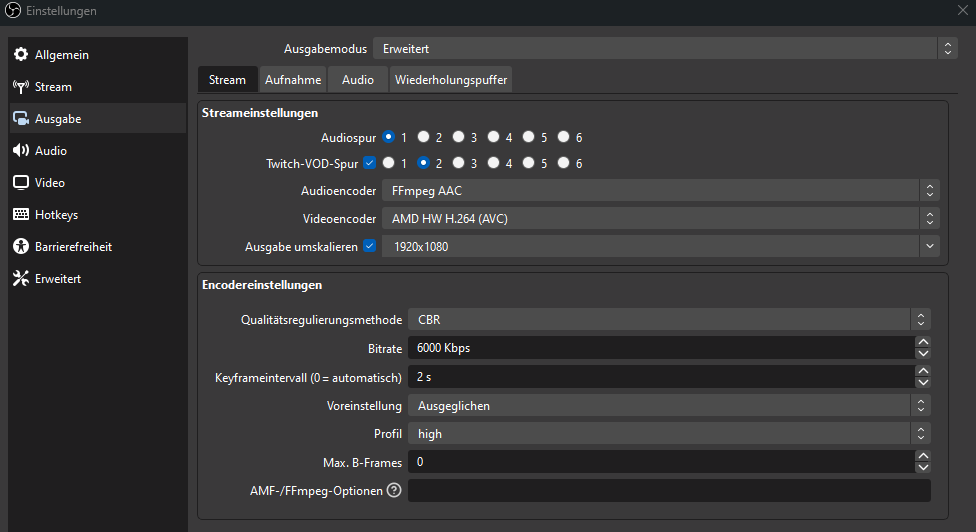Click into the Bitrate 6000 Kbps field
Screen dimensions: 976x532
(661, 348)
